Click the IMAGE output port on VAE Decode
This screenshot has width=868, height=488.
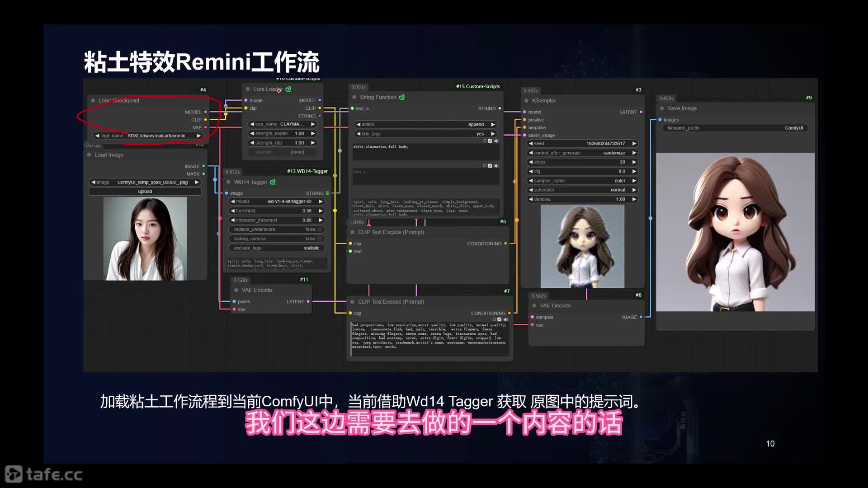click(641, 317)
